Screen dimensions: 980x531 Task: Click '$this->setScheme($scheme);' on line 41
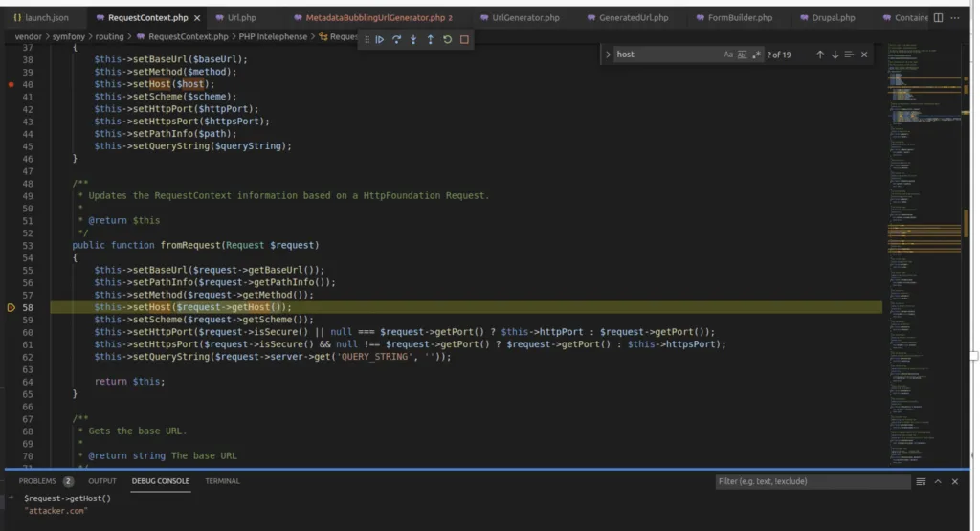tap(166, 97)
